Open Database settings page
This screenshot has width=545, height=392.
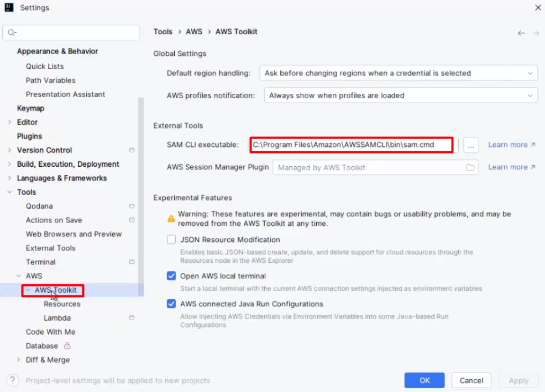[x=42, y=346]
